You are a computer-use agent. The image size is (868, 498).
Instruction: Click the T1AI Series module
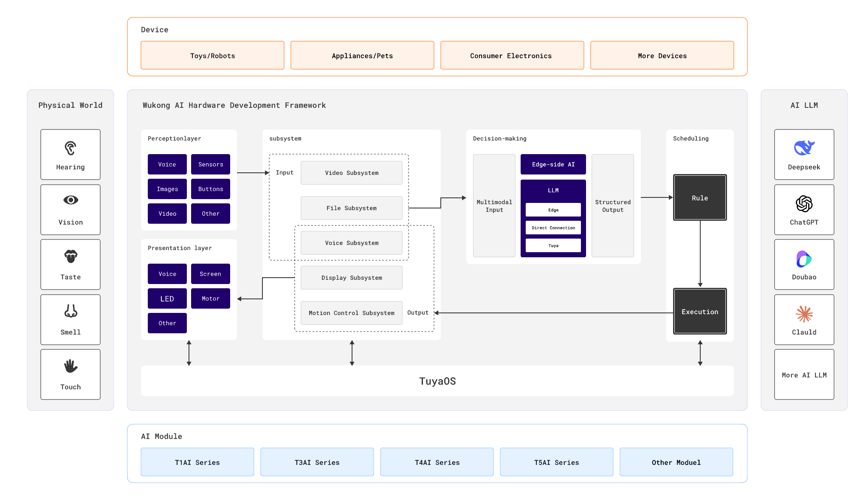(x=197, y=462)
